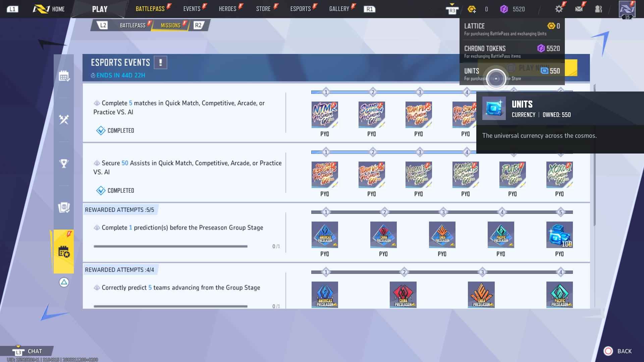Click the Esports Events exclamation info icon
Viewport: 644px width, 362px height.
[x=160, y=62]
